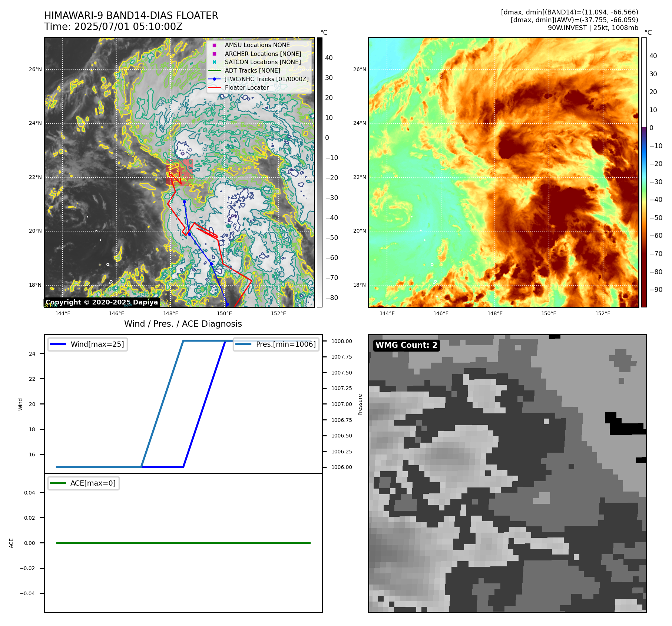Click the JTWC track point at map bottom edge

click(227, 304)
